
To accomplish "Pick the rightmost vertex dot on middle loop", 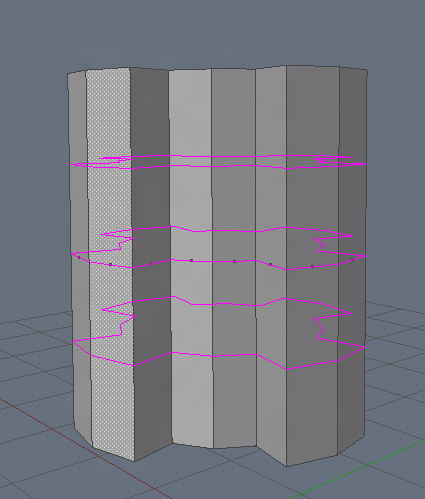I will point(353,259).
